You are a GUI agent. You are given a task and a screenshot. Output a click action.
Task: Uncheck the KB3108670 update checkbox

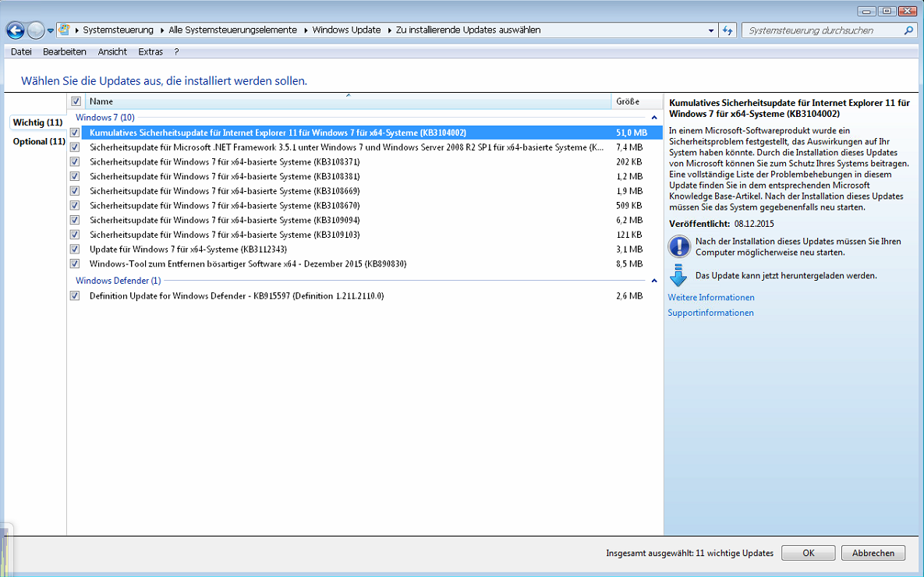75,206
